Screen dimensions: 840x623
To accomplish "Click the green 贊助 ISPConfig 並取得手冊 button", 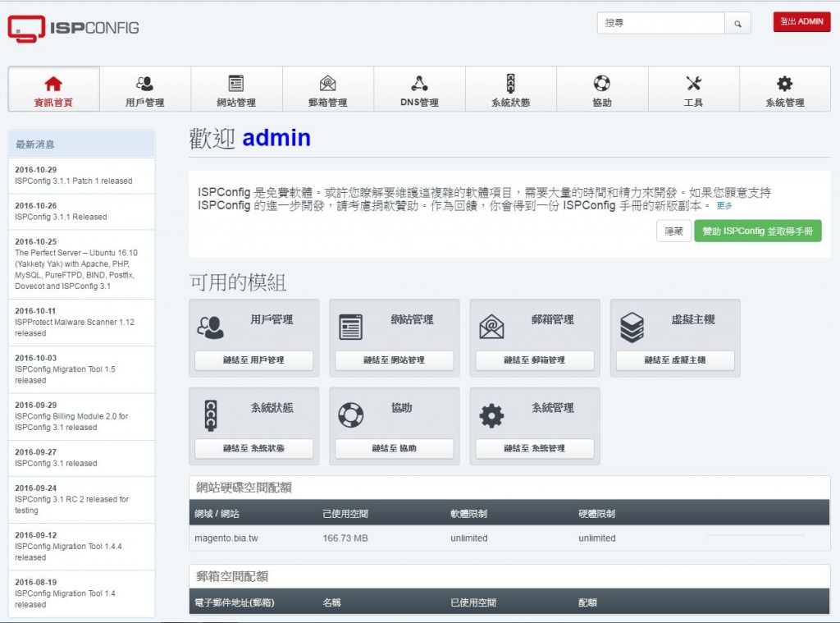I will [757, 231].
